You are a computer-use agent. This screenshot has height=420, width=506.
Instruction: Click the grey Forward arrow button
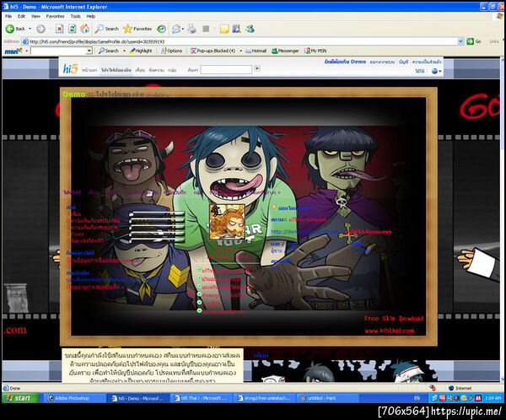click(40, 29)
